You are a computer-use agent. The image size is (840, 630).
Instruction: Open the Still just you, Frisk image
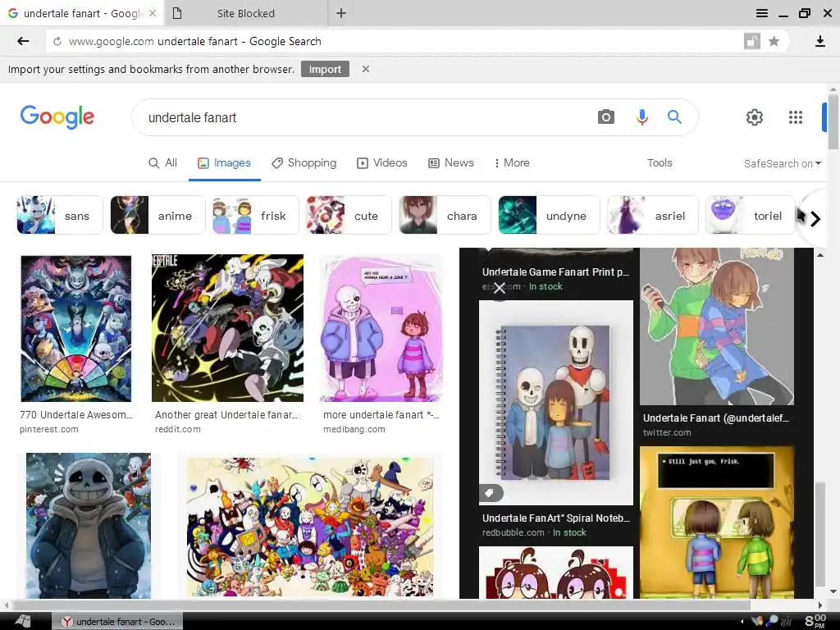click(x=717, y=523)
